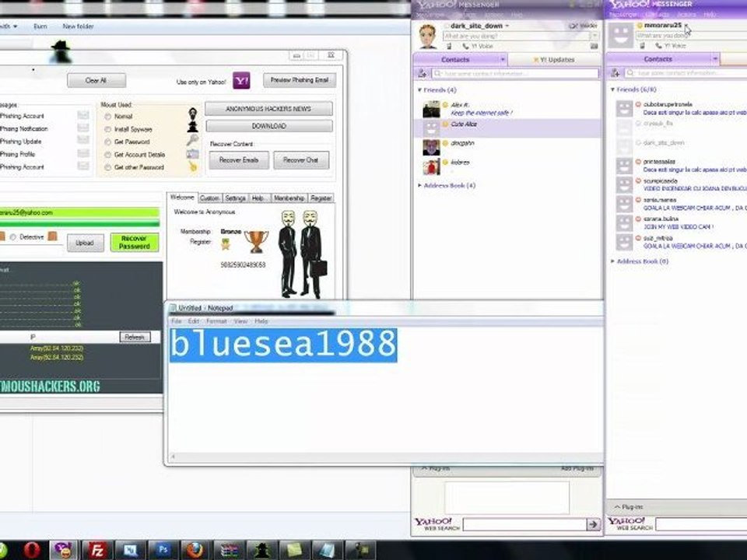Expand the Address Book (0) group

click(612, 261)
